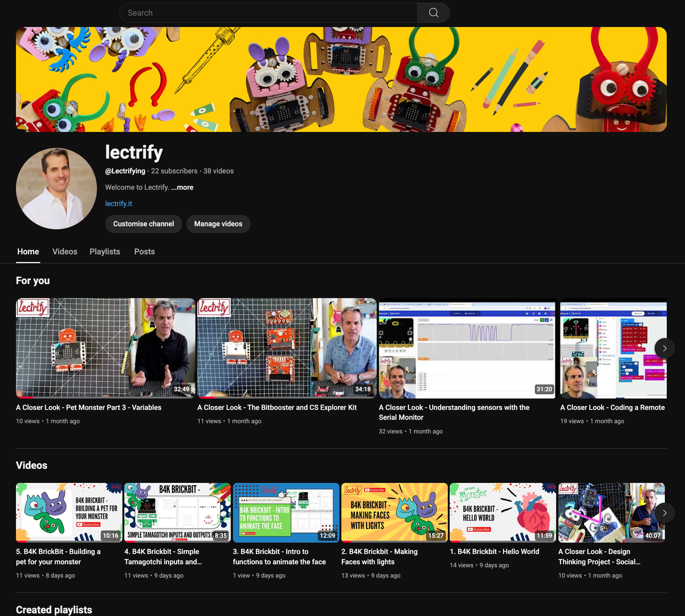Click the 31:20 duration badge
The width and height of the screenshot is (685, 616).
[544, 389]
